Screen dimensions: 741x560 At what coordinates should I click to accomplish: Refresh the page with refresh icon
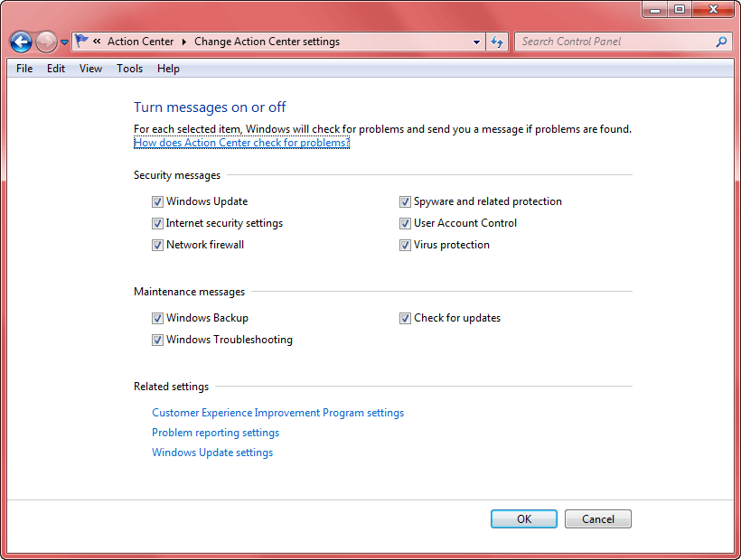coord(497,42)
